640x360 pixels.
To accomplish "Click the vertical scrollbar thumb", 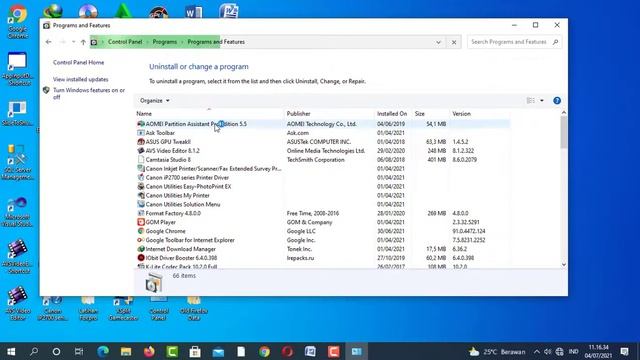I will tap(564, 132).
